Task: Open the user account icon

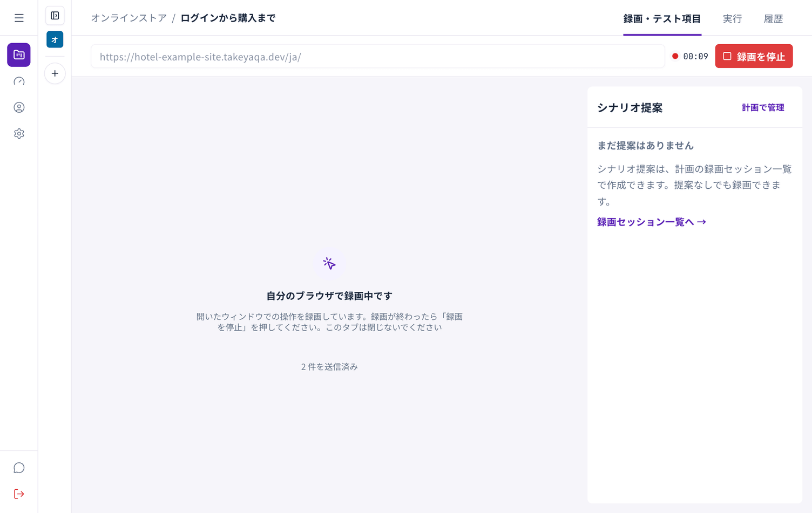Action: 19,107
